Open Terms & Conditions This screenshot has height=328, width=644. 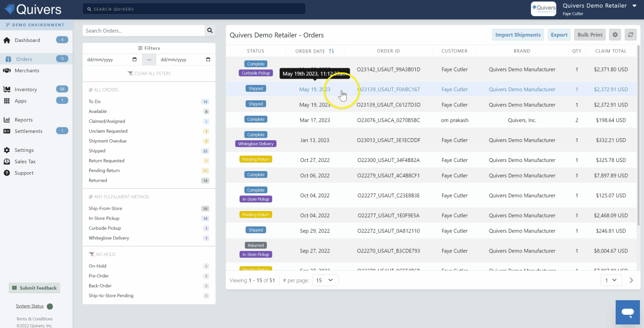pos(34,319)
